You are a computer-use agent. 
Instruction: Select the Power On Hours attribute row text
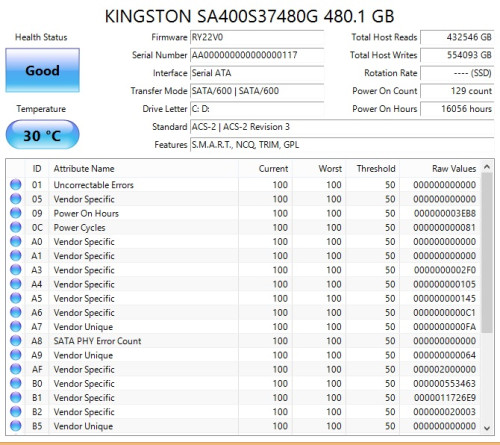pyautogui.click(x=86, y=213)
